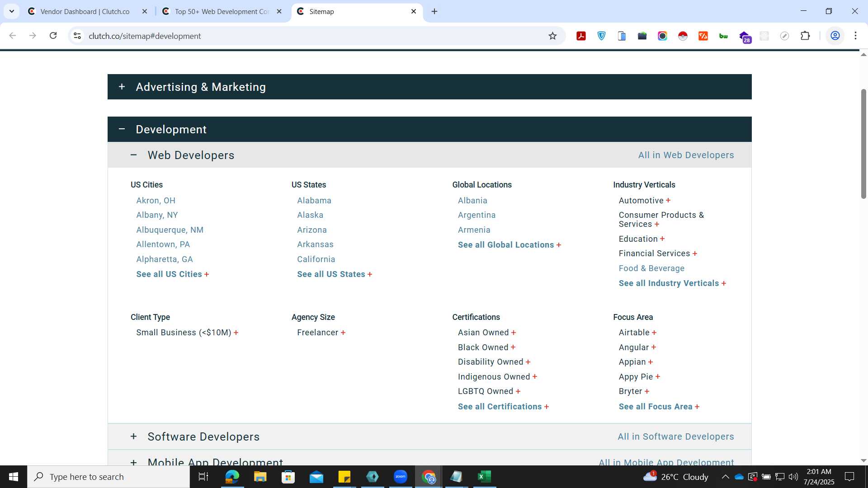Bookmark this page with the star icon
The height and width of the screenshot is (488, 868).
tap(552, 36)
